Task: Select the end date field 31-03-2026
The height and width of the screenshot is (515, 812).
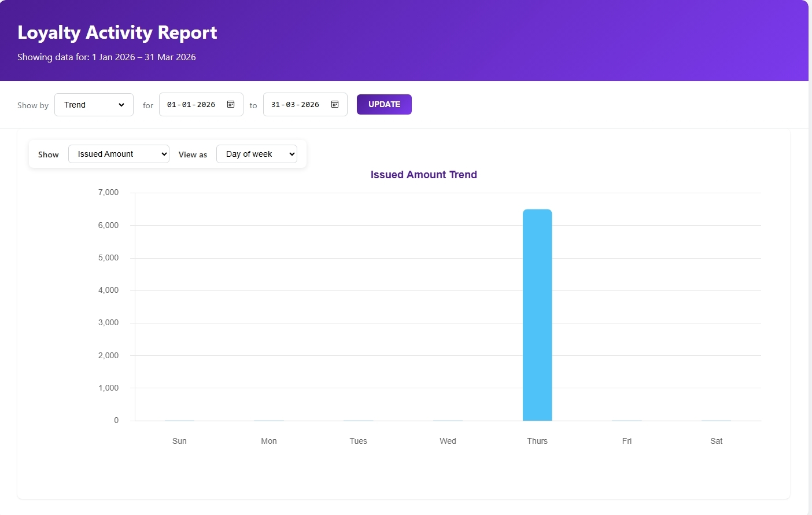Action: [x=295, y=105]
